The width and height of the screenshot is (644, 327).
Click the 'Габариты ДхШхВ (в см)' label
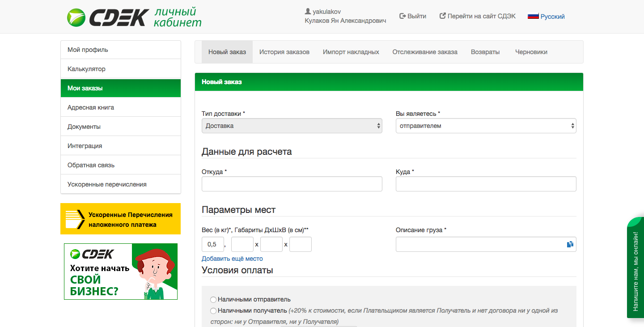click(x=271, y=230)
